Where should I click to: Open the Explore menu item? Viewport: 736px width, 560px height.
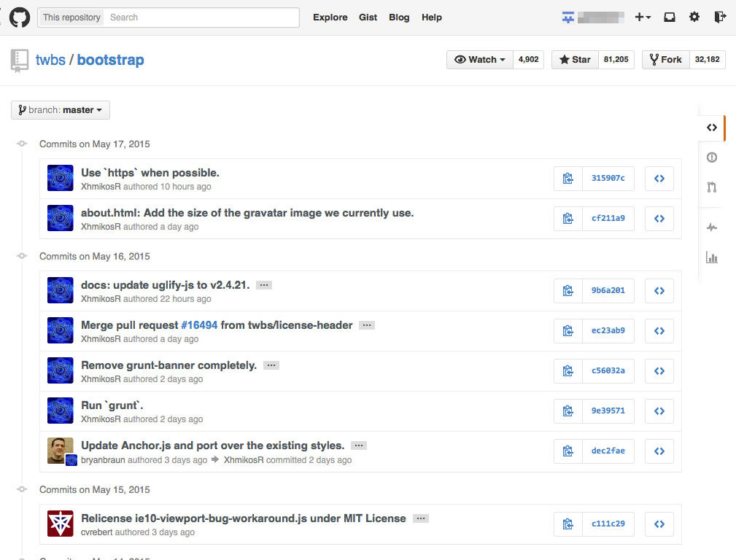[x=330, y=17]
